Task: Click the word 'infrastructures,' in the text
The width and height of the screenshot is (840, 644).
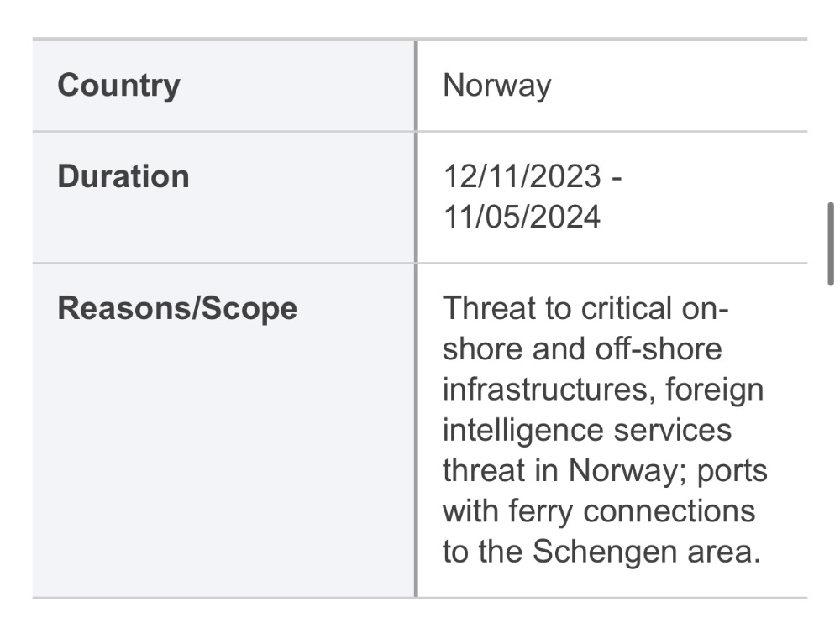Action: click(549, 390)
